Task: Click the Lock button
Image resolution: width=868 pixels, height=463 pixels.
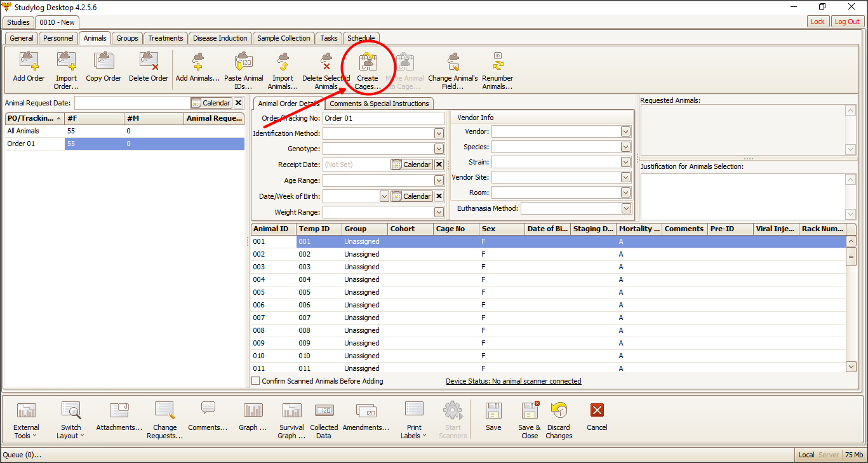Action: 818,22
